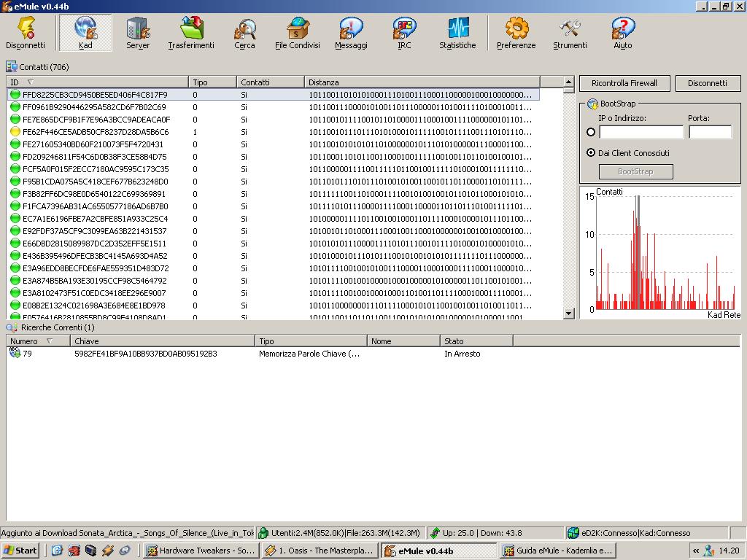Image resolution: width=747 pixels, height=560 pixels.
Task: Click the Contatti (706) panel icon
Action: pos(11,66)
